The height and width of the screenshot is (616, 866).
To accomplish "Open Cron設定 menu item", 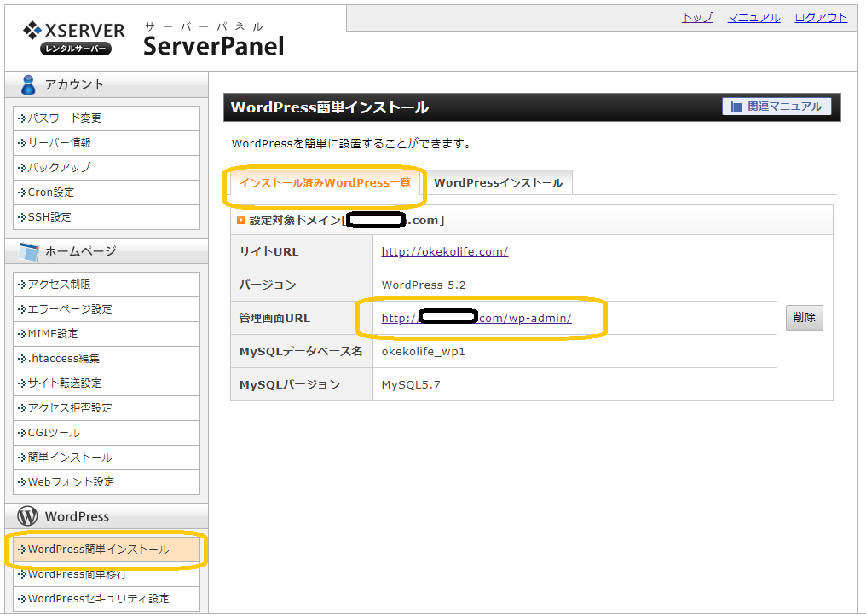I will pyautogui.click(x=107, y=192).
